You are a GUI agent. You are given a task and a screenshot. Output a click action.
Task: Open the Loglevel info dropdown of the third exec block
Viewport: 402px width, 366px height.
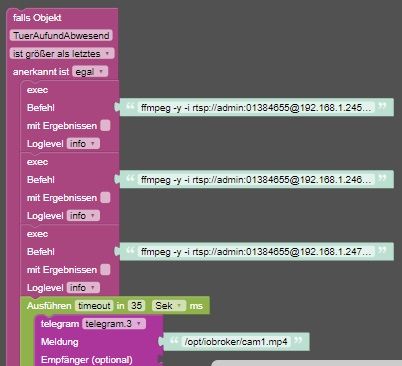pyautogui.click(x=83, y=288)
